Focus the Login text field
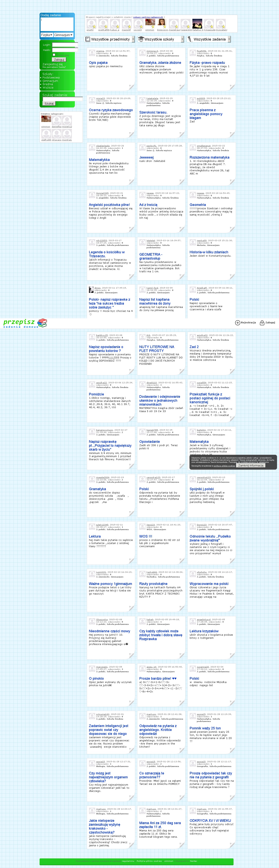This screenshot has width=279, height=868. (65, 45)
